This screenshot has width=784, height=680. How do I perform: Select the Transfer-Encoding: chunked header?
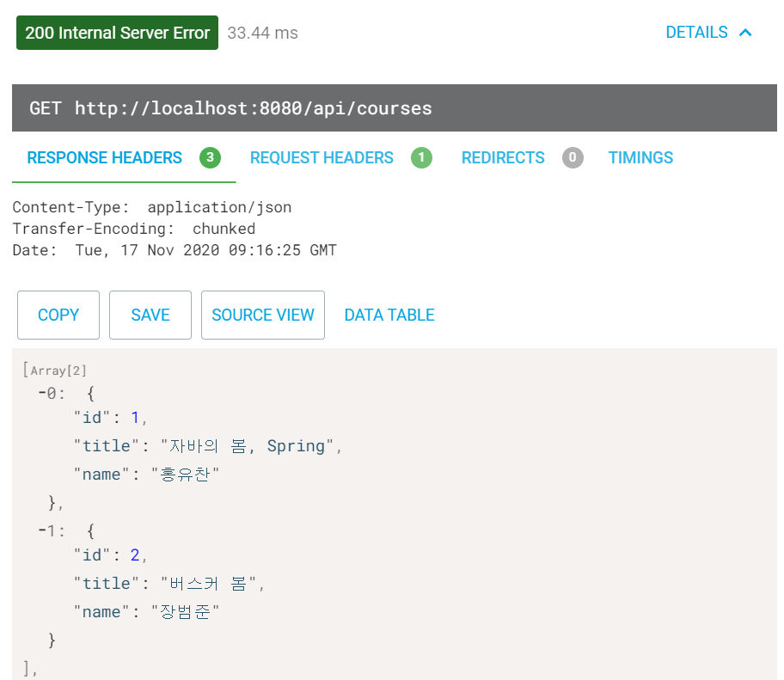(134, 229)
